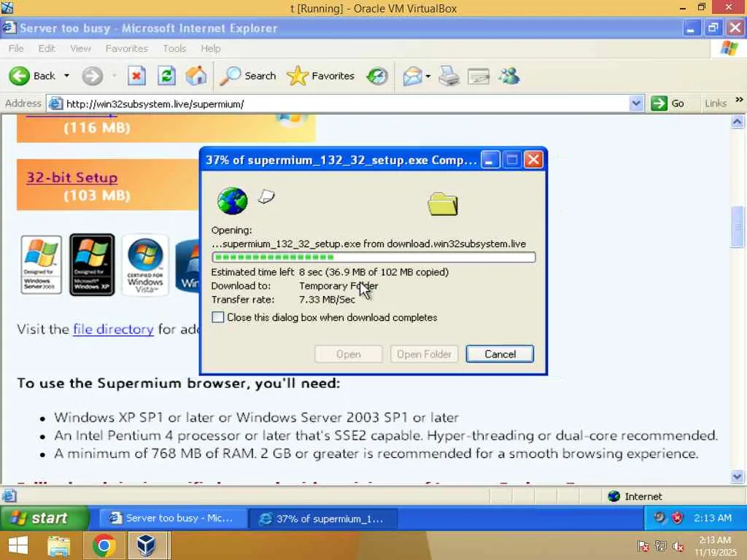This screenshot has width=747, height=560.
Task: Open the Favorites star panel
Action: click(321, 76)
